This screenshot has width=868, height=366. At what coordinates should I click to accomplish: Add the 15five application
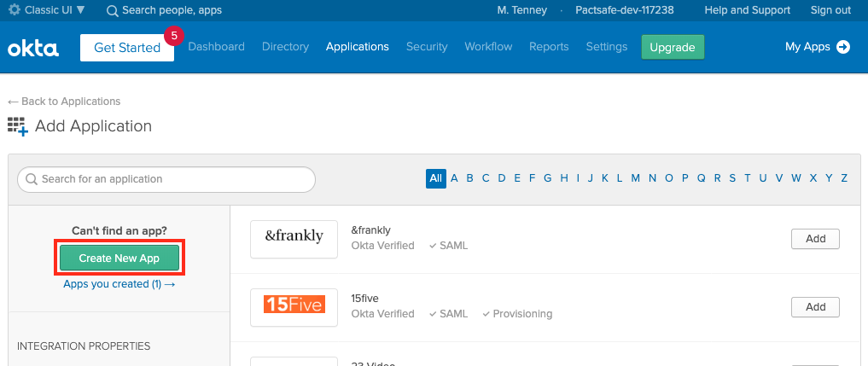(815, 307)
